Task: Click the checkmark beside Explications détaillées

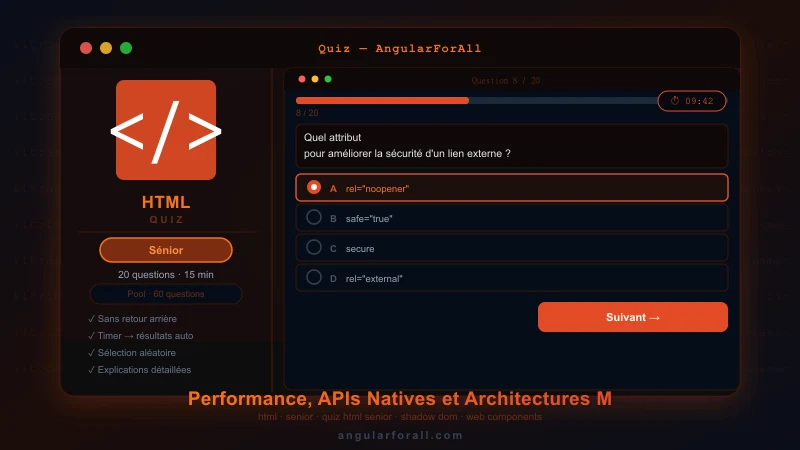Action: tap(91, 370)
